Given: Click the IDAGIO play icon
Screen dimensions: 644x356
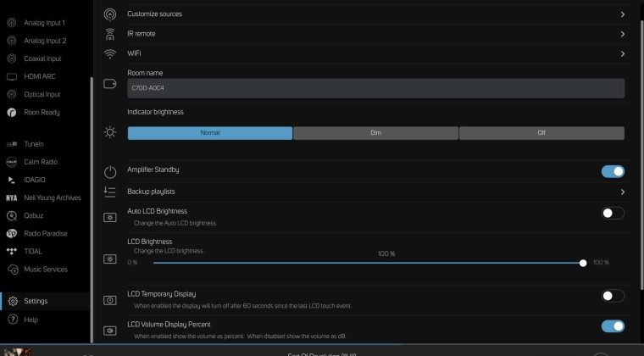Looking at the screenshot, I should (12, 181).
